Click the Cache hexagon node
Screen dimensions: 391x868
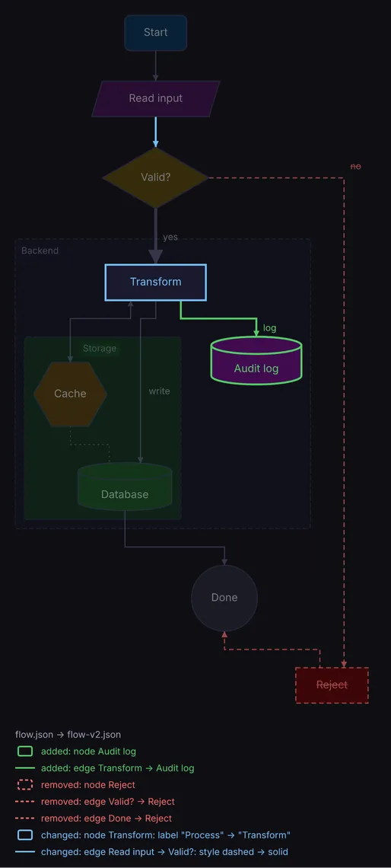70,394
